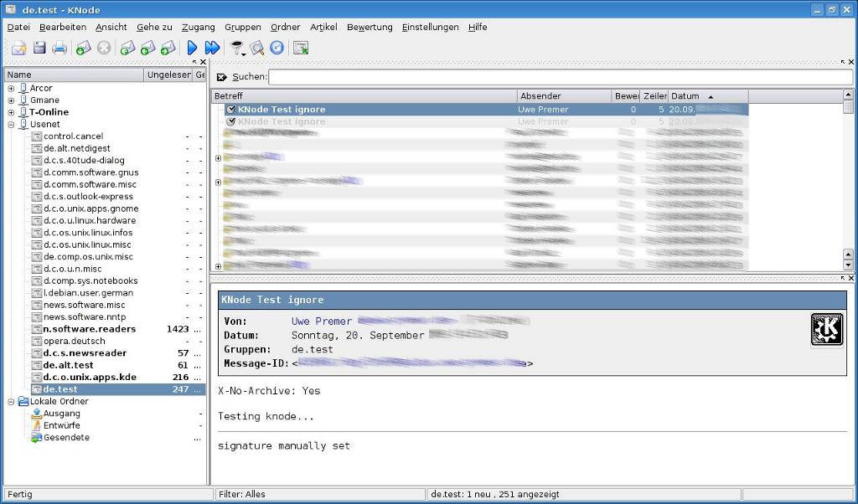Click into the Suchen search field
The height and width of the screenshot is (504, 858).
click(x=560, y=77)
